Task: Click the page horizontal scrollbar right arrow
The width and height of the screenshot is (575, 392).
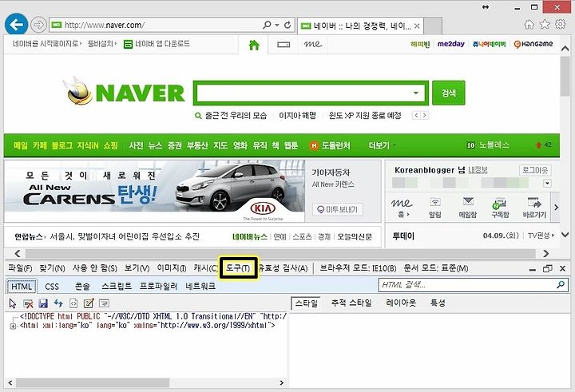Action: click(x=545, y=253)
